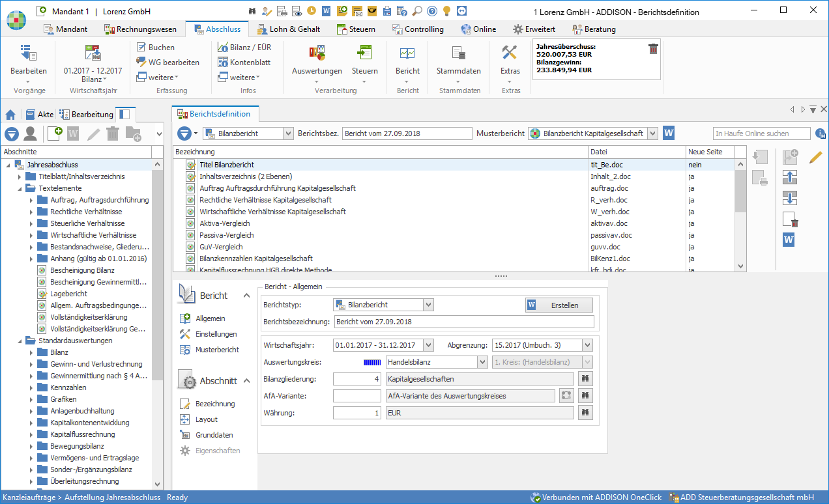Image resolution: width=829 pixels, height=504 pixels.
Task: Open the Wirtschaftsjahr date range dropdown
Action: [x=428, y=345]
